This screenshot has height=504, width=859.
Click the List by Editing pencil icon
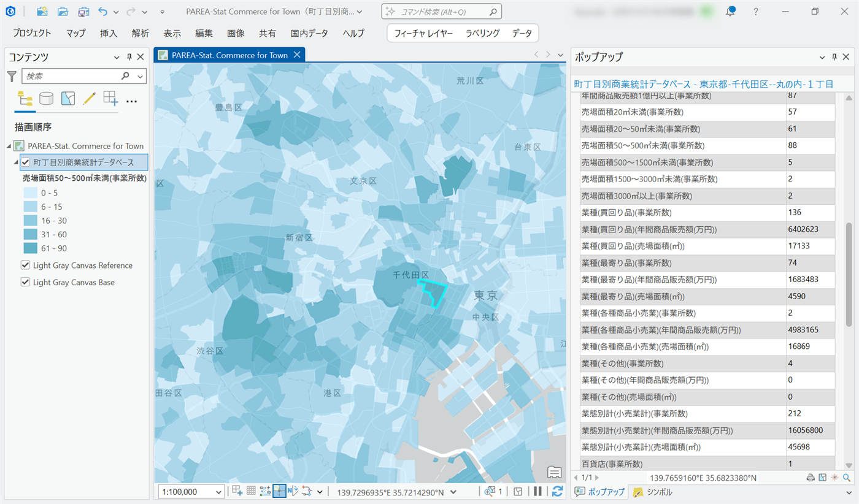[90, 99]
